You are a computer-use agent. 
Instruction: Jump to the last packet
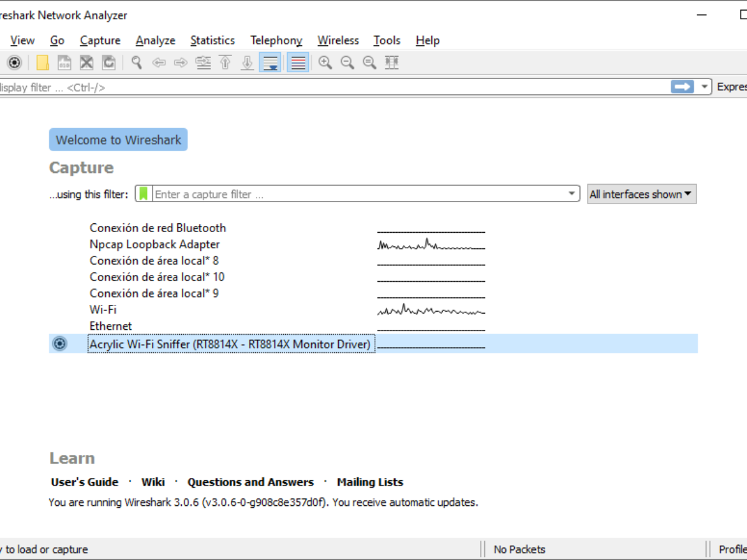[248, 62]
